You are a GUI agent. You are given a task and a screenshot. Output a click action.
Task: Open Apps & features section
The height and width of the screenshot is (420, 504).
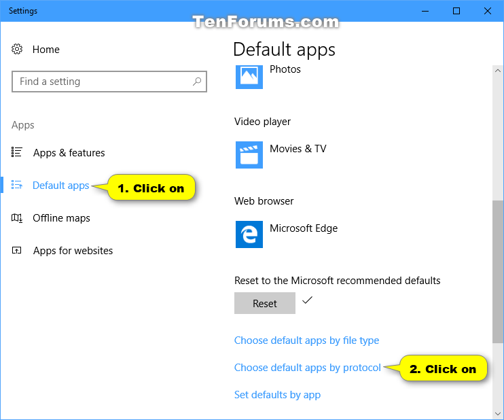click(x=69, y=153)
